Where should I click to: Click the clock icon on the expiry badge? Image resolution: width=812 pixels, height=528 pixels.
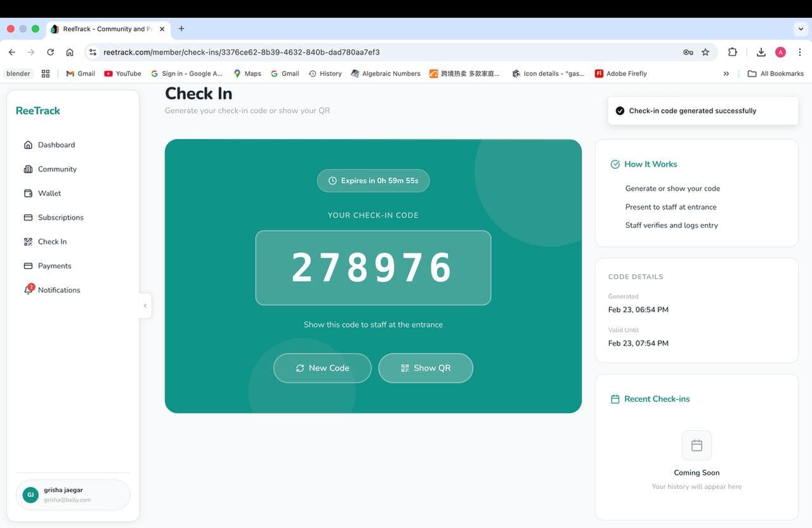pyautogui.click(x=332, y=180)
